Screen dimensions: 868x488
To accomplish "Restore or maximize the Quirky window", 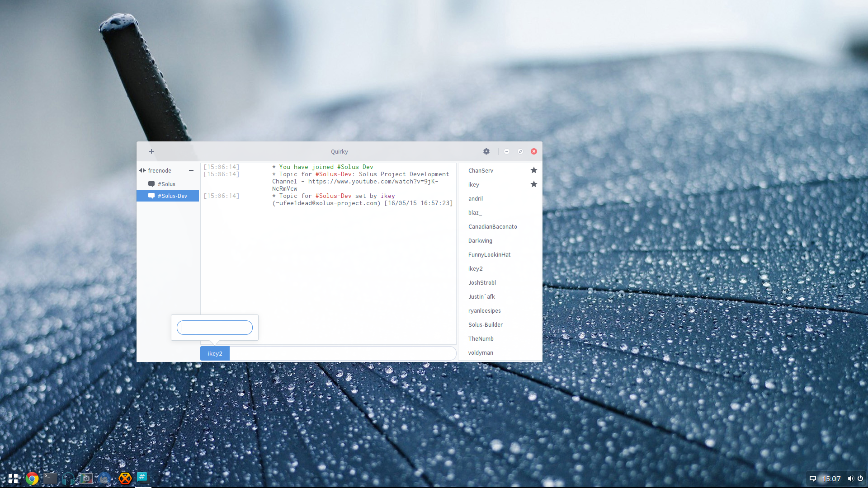I will coord(520,151).
